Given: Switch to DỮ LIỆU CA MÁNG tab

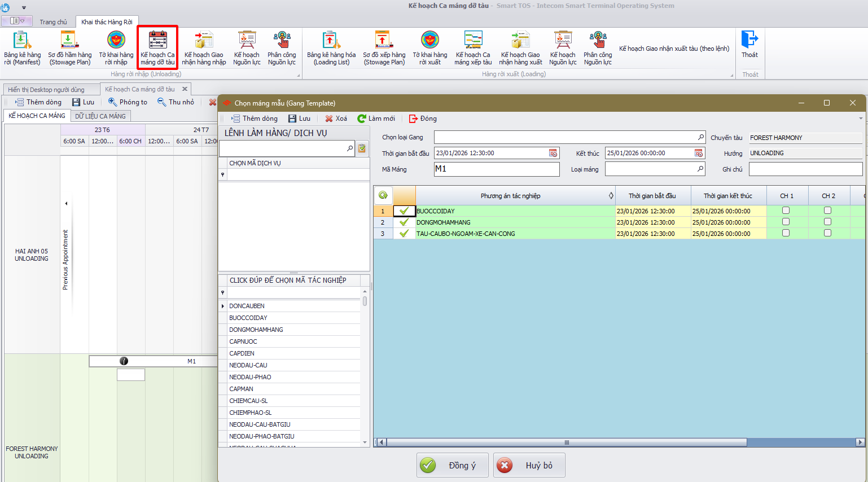Looking at the screenshot, I should (100, 116).
